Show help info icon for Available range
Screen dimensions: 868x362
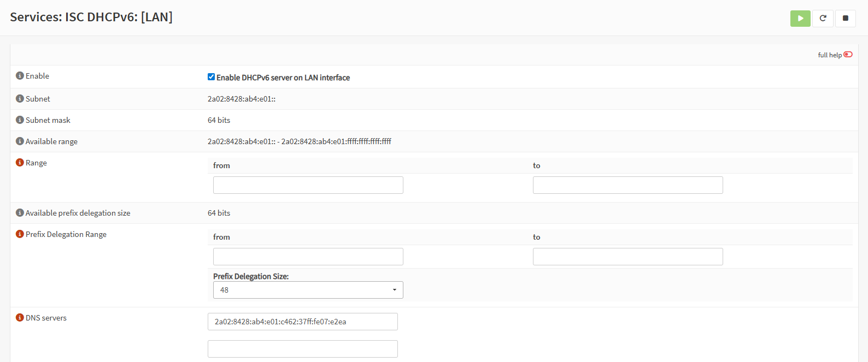coord(20,141)
